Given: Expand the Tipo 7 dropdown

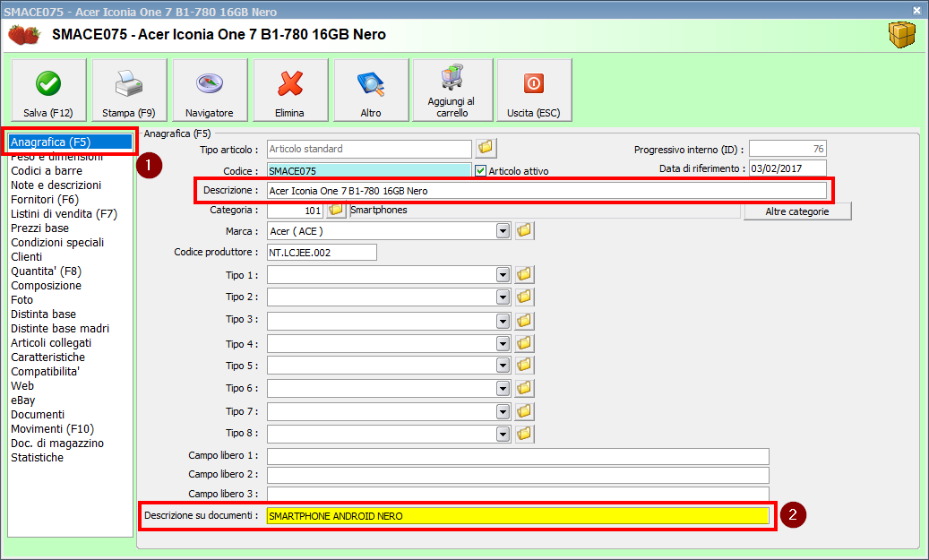Looking at the screenshot, I should (x=503, y=412).
